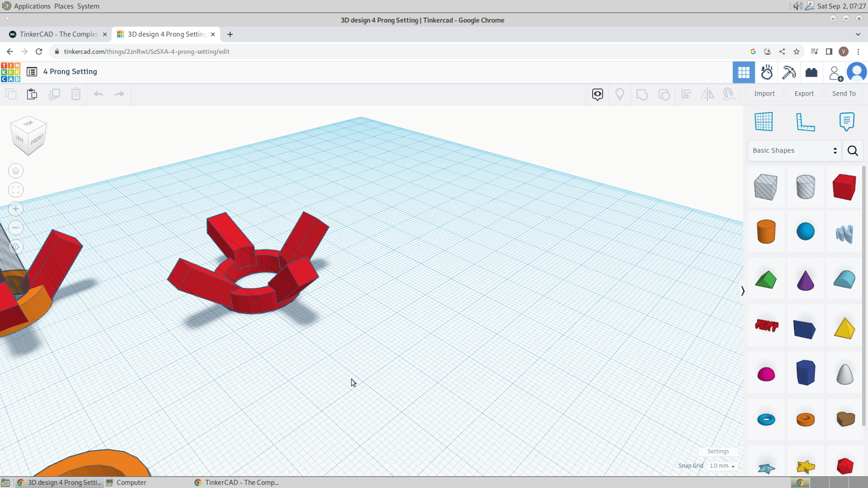
Task: Select the Ruler tool icon
Action: [x=805, y=121]
